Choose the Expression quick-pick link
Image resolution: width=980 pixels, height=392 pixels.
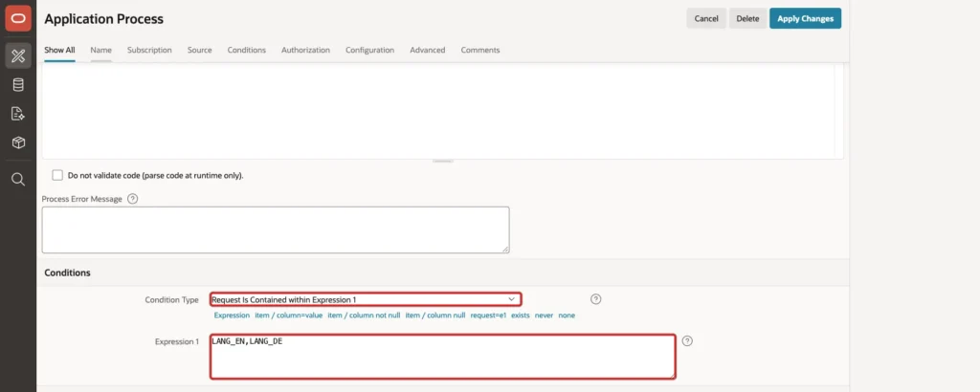232,316
